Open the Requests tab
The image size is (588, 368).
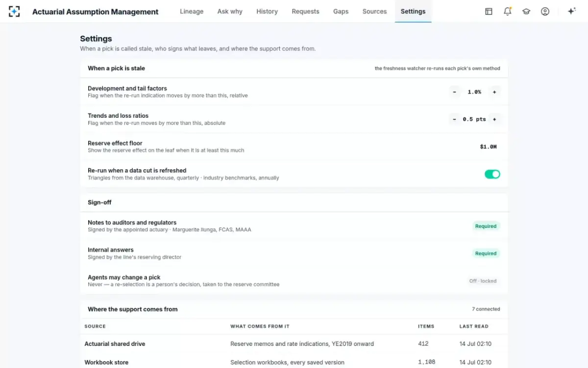305,11
